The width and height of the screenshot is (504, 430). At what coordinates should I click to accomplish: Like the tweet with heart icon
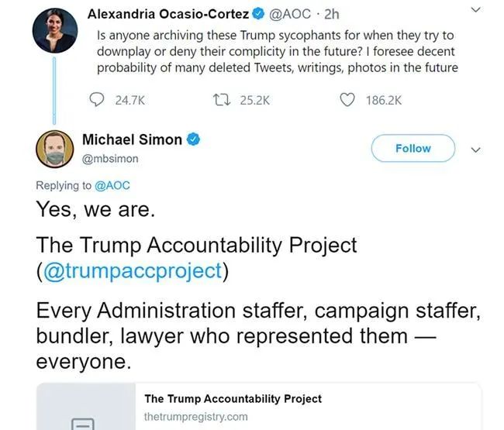tap(348, 100)
